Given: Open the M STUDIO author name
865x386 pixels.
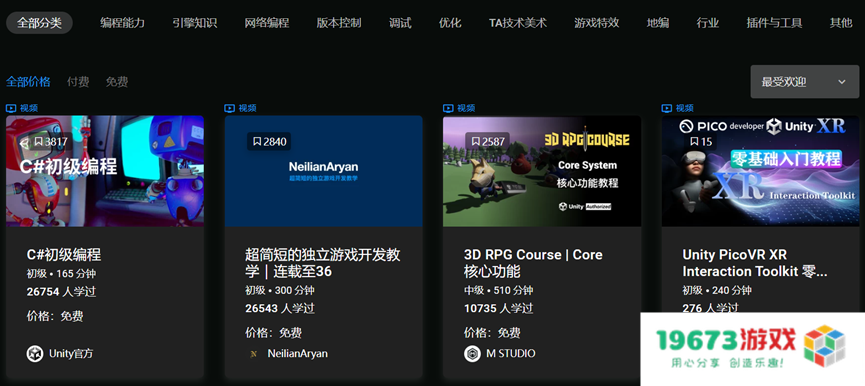Looking at the screenshot, I should point(510,353).
